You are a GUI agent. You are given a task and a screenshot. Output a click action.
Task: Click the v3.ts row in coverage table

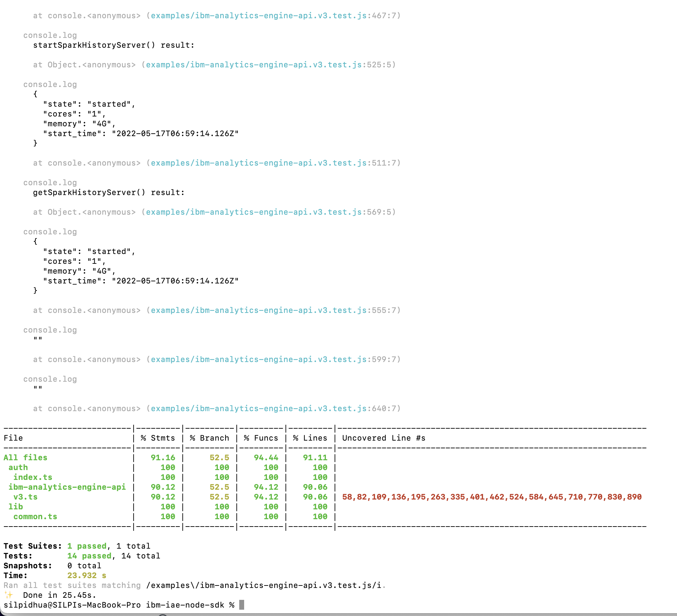point(25,497)
